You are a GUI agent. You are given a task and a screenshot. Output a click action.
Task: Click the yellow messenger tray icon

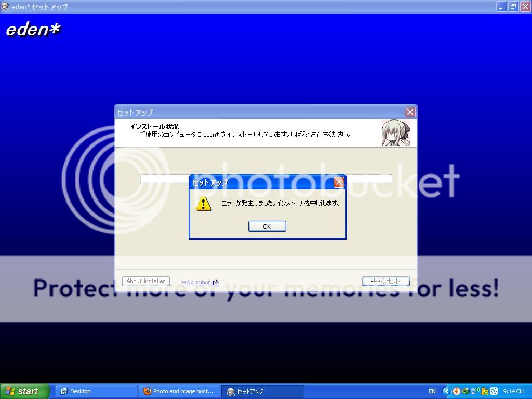(484, 391)
